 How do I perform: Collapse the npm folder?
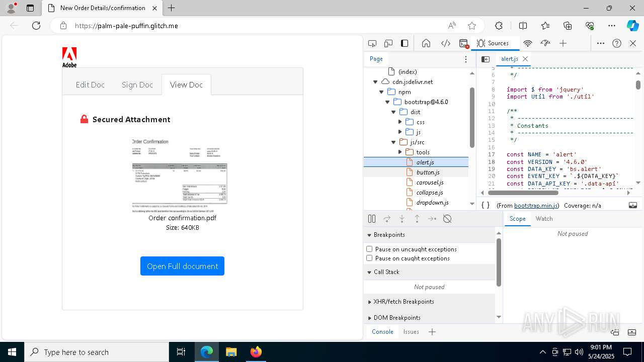click(381, 92)
